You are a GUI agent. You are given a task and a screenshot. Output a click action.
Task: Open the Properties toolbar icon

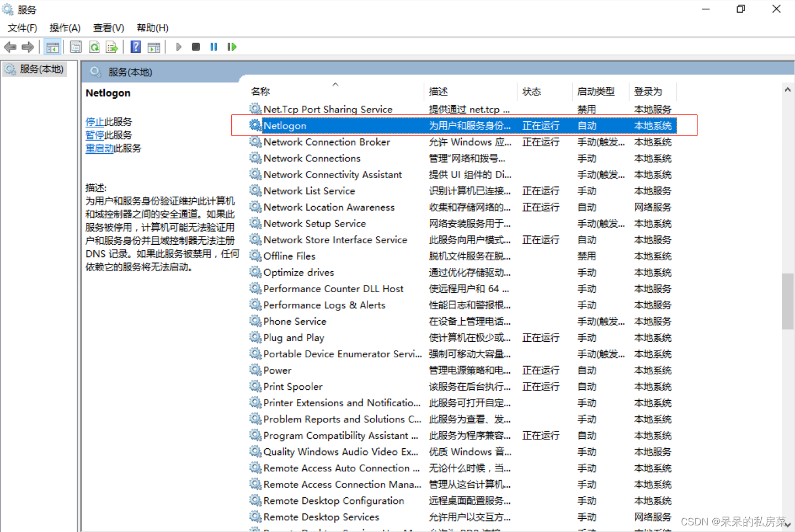[76, 47]
